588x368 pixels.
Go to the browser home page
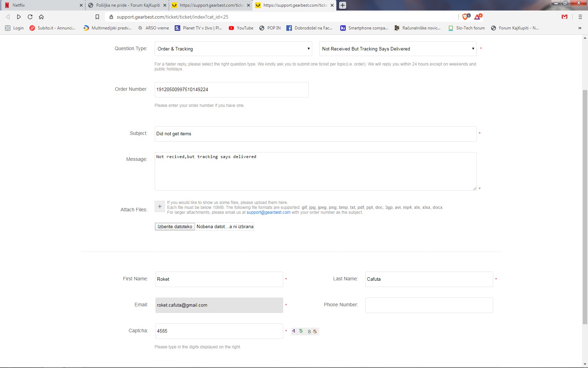[x=41, y=17]
